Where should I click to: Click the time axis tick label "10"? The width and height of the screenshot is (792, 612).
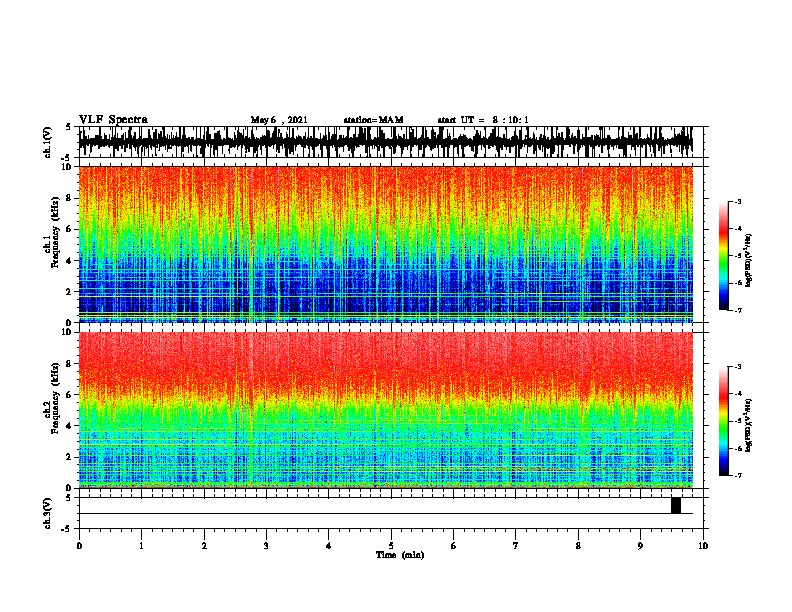(703, 546)
